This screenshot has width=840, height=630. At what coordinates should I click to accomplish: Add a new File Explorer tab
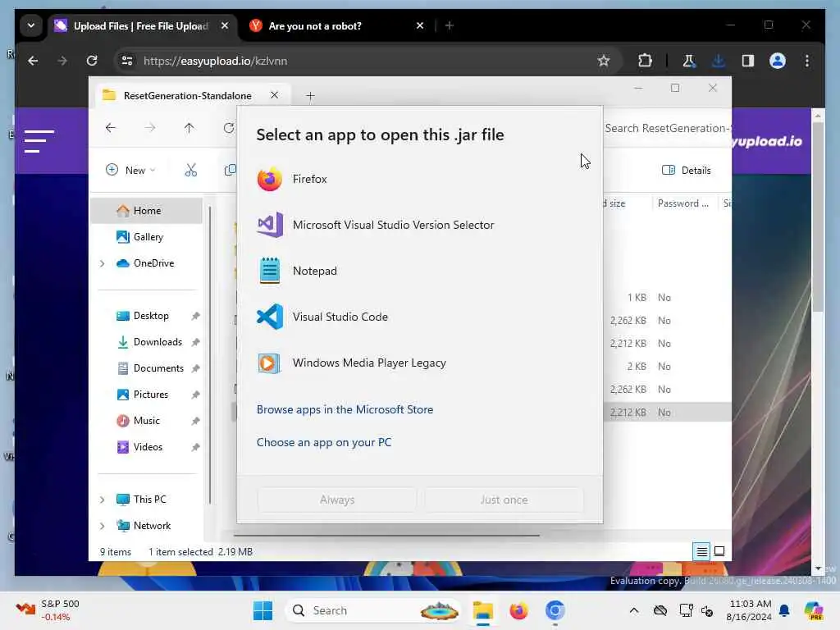(310, 96)
